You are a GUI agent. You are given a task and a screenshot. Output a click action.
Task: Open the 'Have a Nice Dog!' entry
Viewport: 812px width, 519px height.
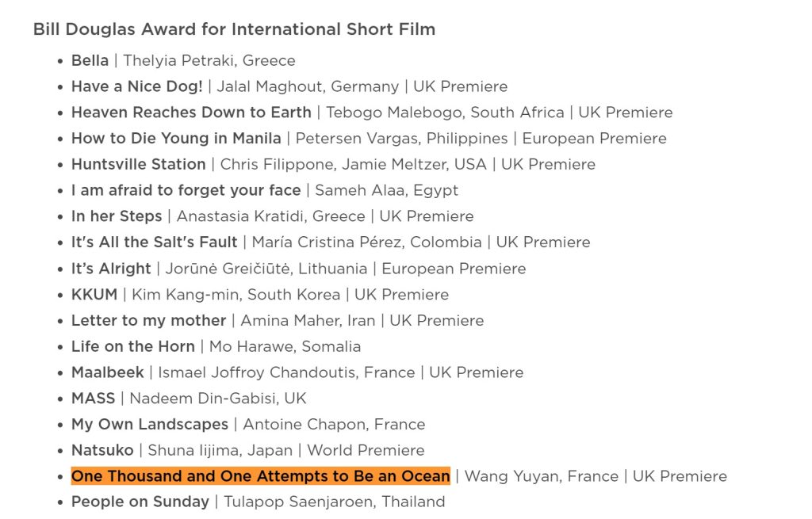136,86
